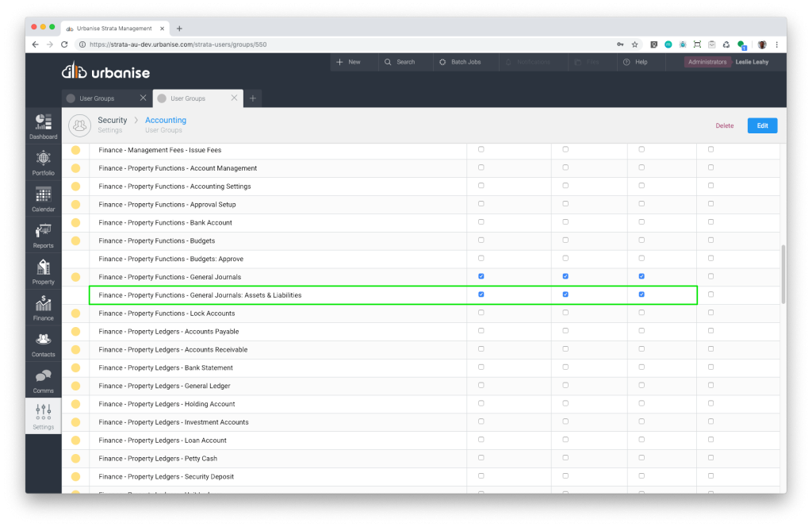Toggle last checkbox for Assets & Liabilities row

[710, 294]
